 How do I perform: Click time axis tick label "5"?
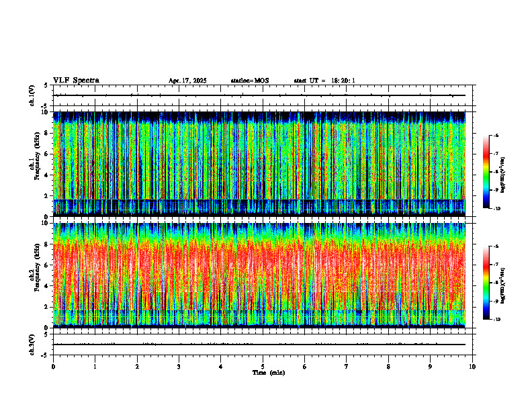[x=263, y=367]
